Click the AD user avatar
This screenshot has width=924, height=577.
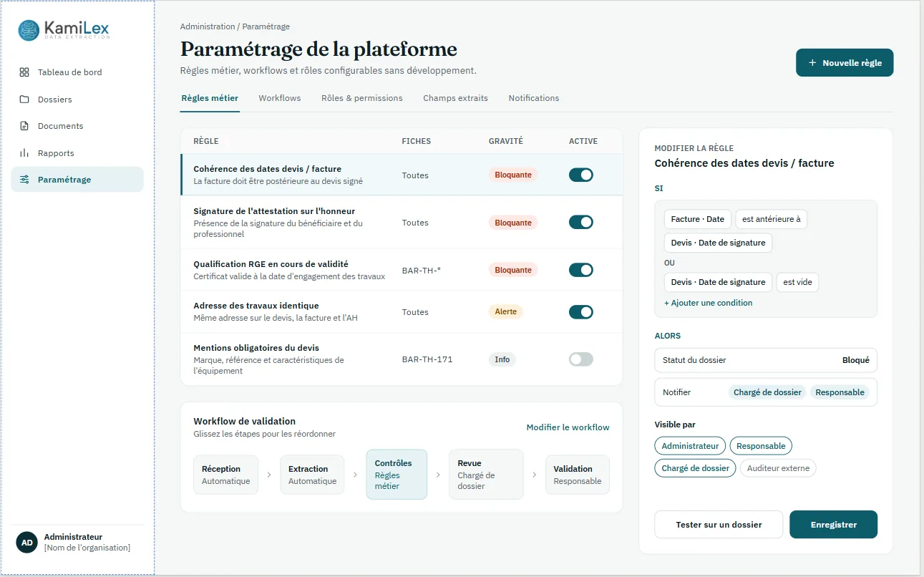[x=27, y=543]
